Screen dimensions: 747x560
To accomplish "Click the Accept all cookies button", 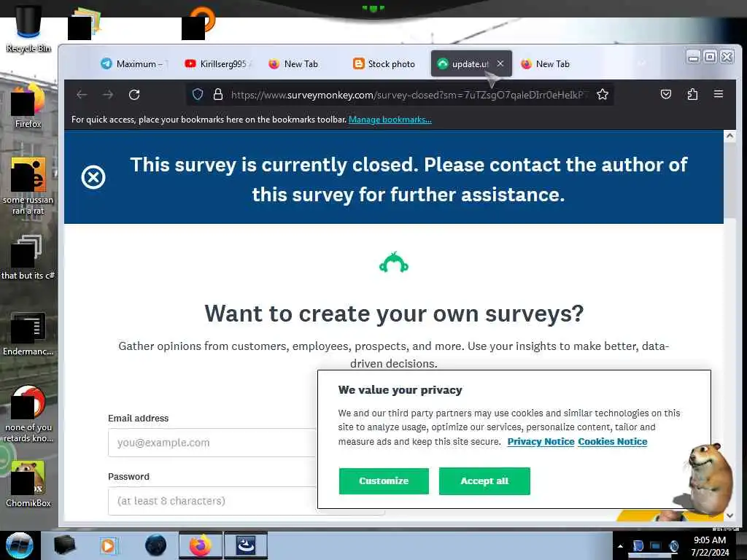I will pyautogui.click(x=484, y=481).
